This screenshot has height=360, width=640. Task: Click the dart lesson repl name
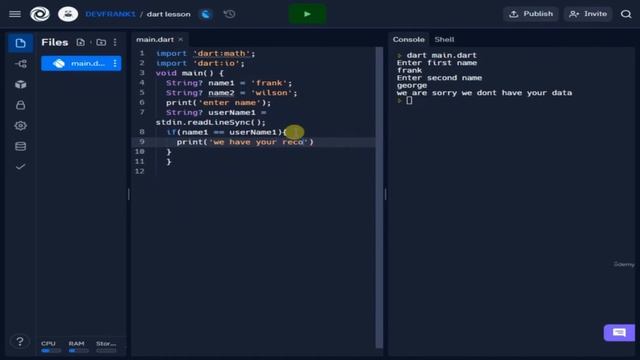[169, 14]
